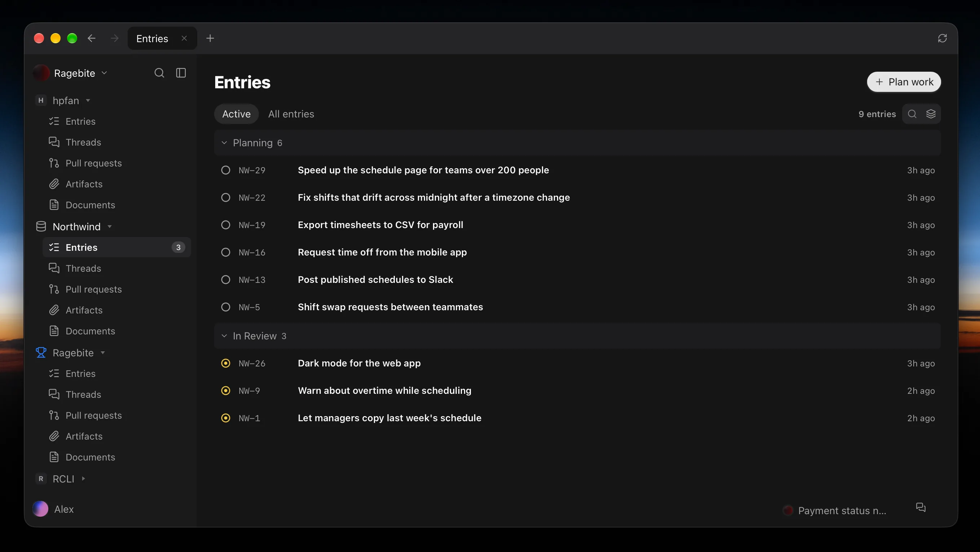Open a new tab with plus icon
The width and height of the screenshot is (980, 552).
click(x=210, y=39)
